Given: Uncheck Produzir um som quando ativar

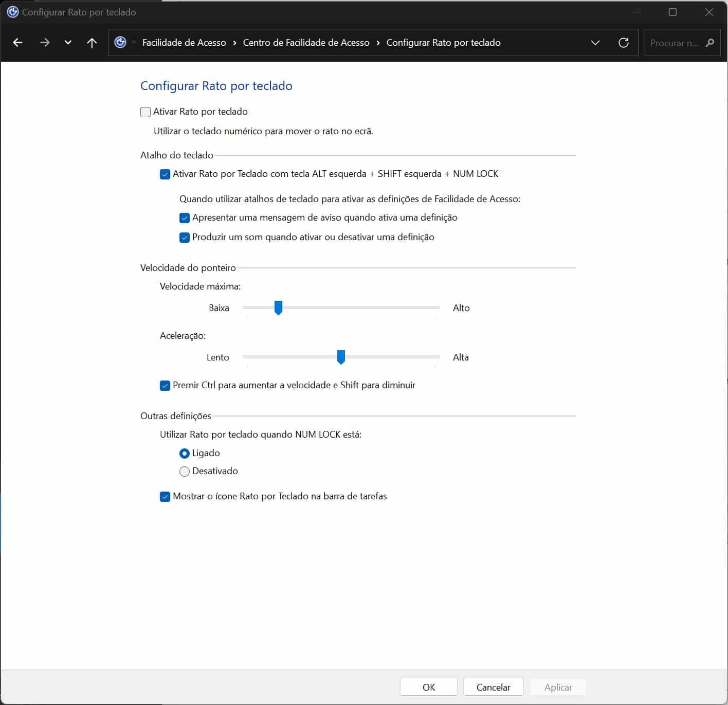Looking at the screenshot, I should pyautogui.click(x=185, y=238).
